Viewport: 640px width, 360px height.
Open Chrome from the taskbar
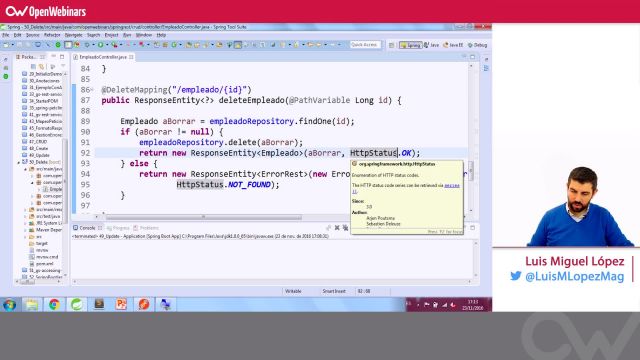[x=54, y=304]
